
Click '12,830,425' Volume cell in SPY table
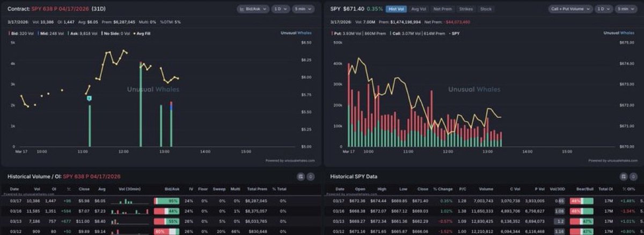click(x=482, y=221)
